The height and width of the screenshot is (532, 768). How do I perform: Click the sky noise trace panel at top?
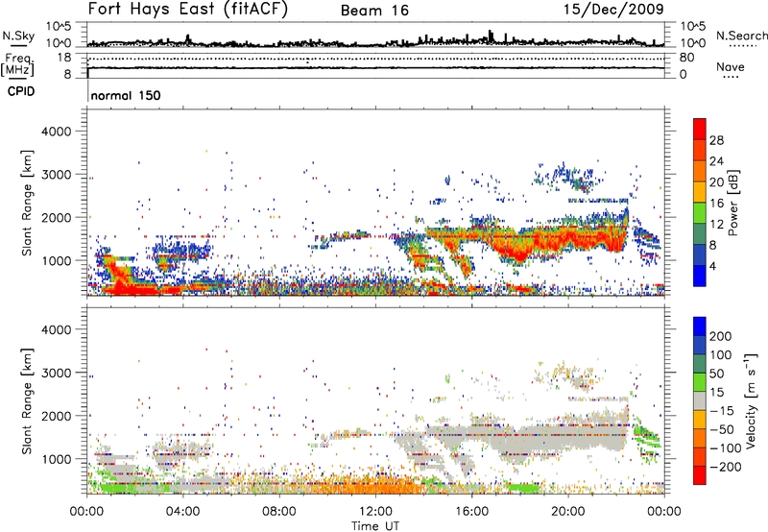(375, 35)
